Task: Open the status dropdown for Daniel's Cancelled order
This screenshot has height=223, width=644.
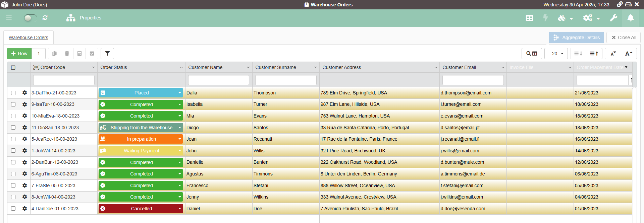Action: tap(180, 209)
